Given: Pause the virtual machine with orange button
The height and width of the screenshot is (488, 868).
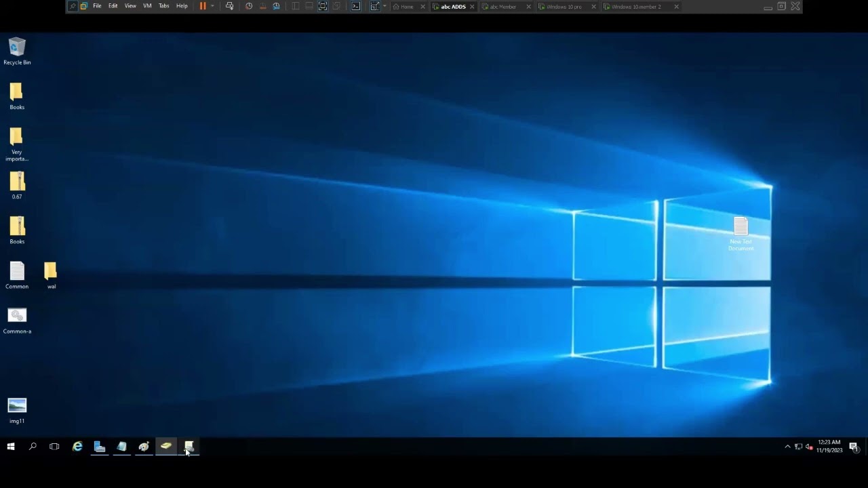Looking at the screenshot, I should [203, 6].
